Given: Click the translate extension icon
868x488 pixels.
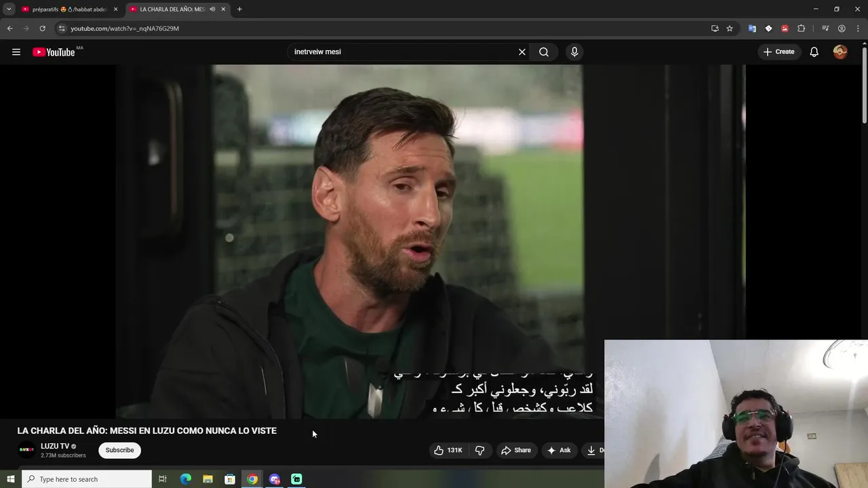Looking at the screenshot, I should tap(752, 28).
